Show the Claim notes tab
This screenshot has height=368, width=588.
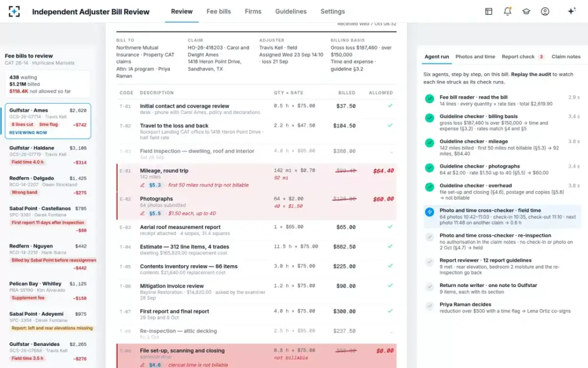(566, 57)
